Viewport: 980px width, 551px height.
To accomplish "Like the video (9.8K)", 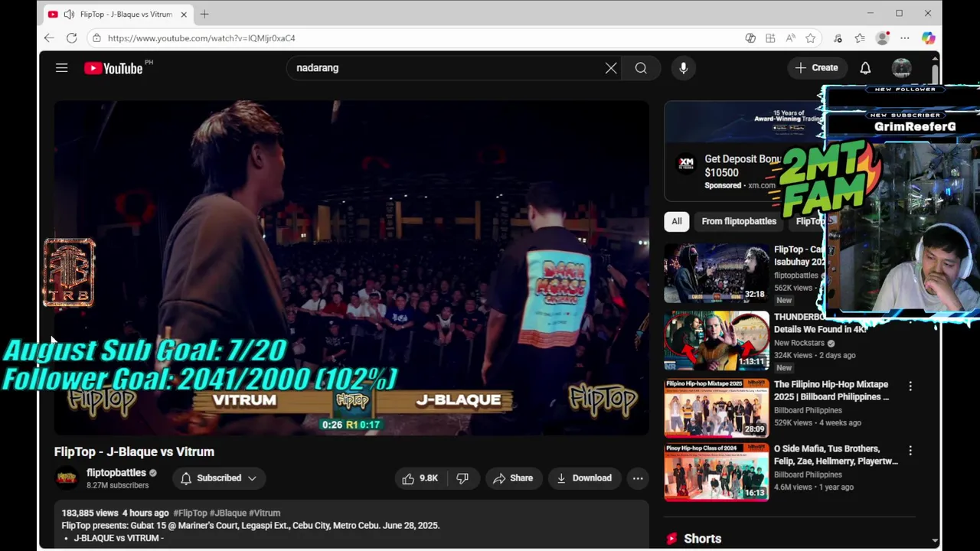I will (x=420, y=478).
